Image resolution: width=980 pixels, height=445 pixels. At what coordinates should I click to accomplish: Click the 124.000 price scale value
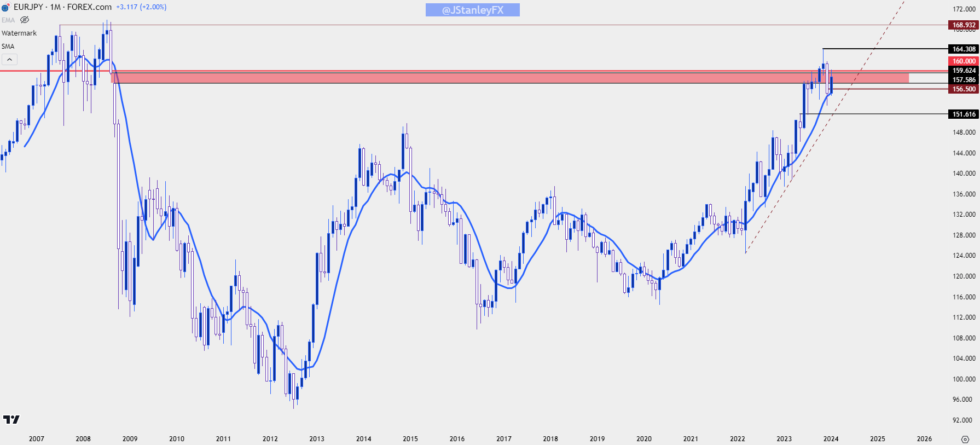click(964, 256)
